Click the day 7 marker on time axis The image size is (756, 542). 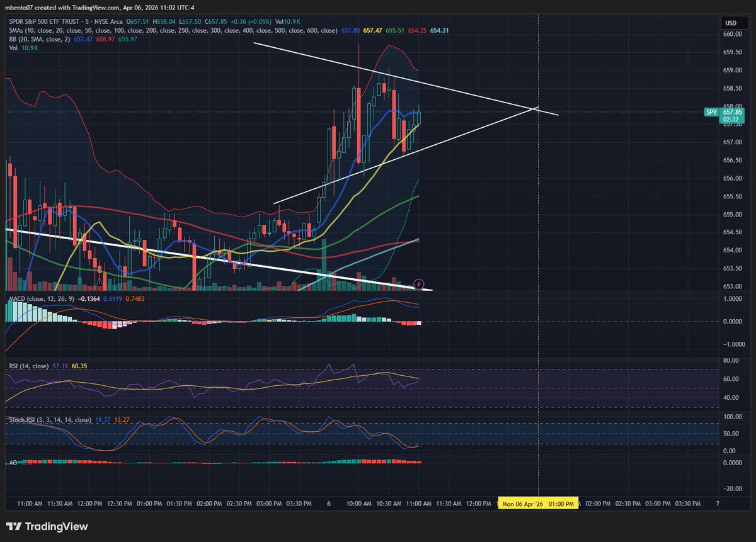pyautogui.click(x=718, y=504)
